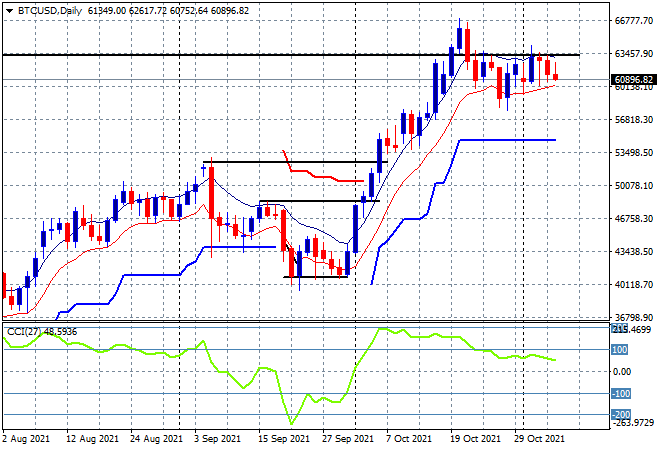This screenshot has height=450, width=660.
Task: Select the 3 Sep 2021 date label
Action: [217, 439]
